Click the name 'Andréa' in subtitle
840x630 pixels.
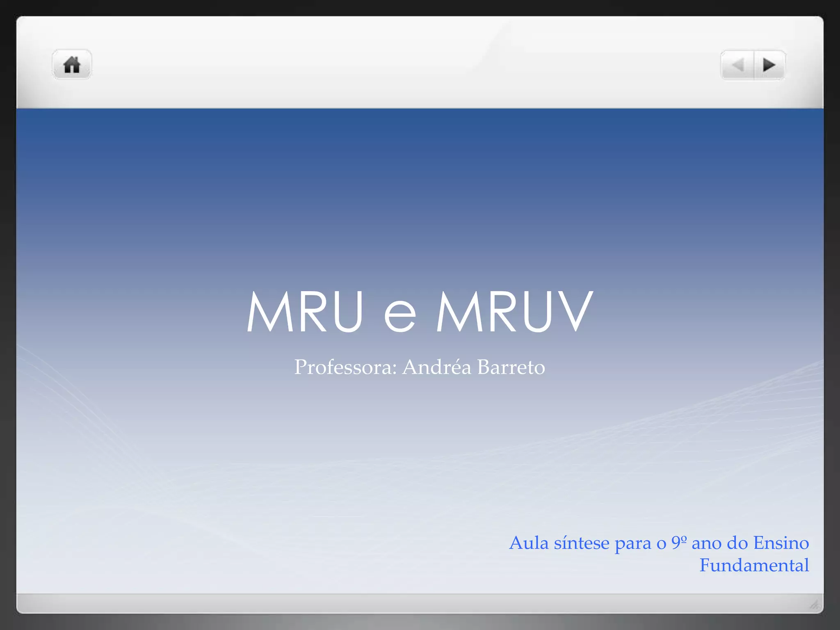click(x=436, y=367)
